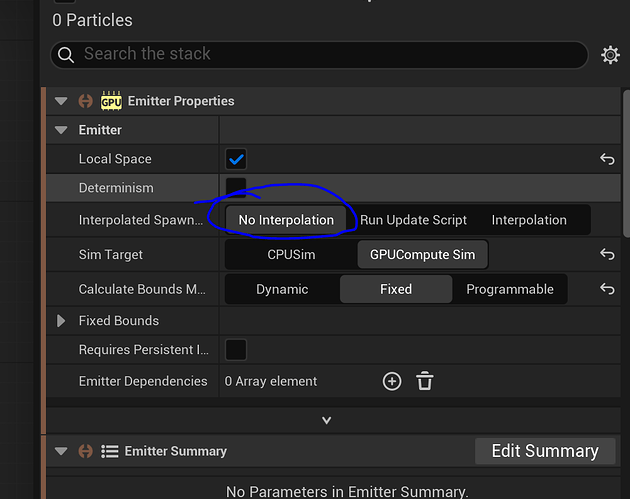The width and height of the screenshot is (630, 499).
Task: Select the CPUSim sim target
Action: 291,254
